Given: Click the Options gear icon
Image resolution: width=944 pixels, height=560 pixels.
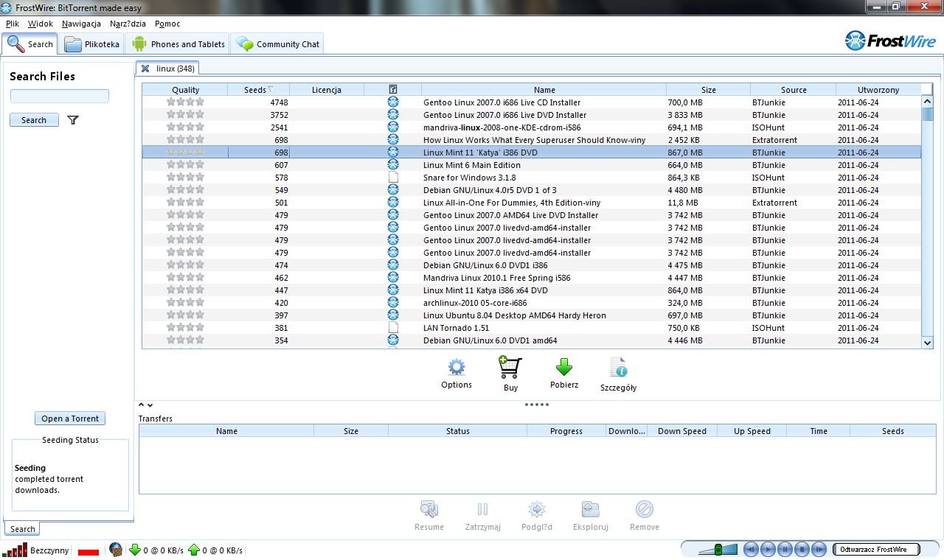Looking at the screenshot, I should 457,367.
